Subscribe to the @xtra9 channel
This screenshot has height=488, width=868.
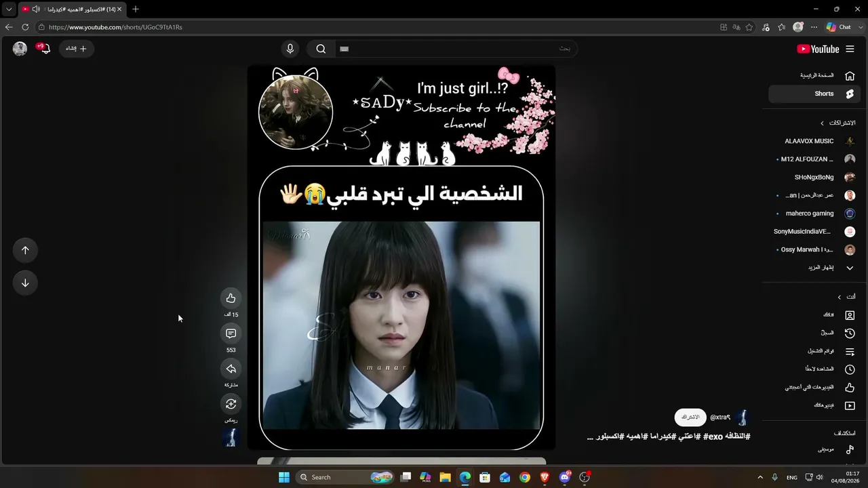690,418
